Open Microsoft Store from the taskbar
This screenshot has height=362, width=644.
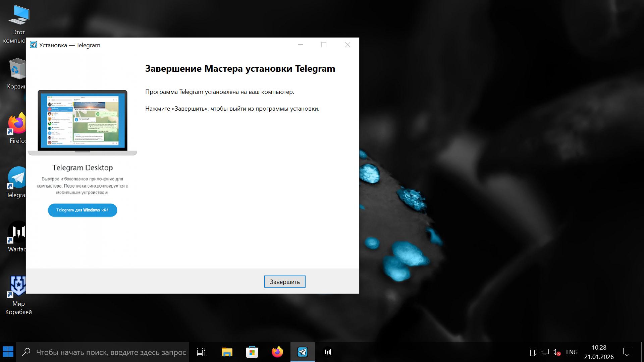click(x=252, y=352)
